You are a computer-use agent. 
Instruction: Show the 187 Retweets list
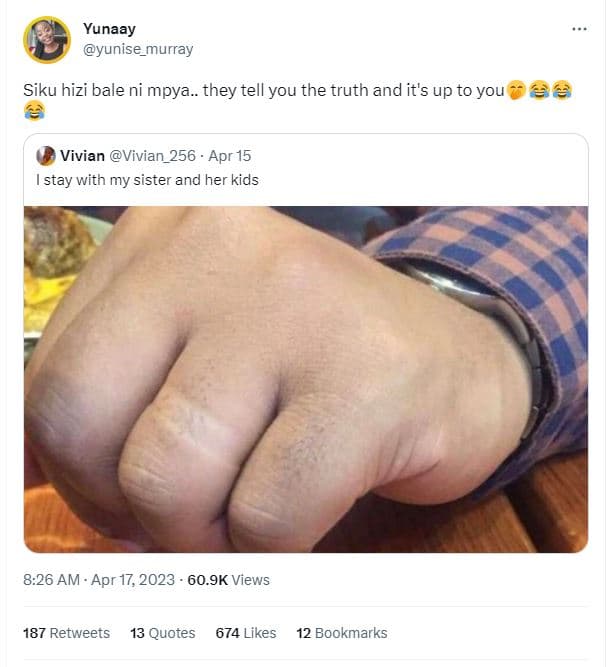(66, 633)
